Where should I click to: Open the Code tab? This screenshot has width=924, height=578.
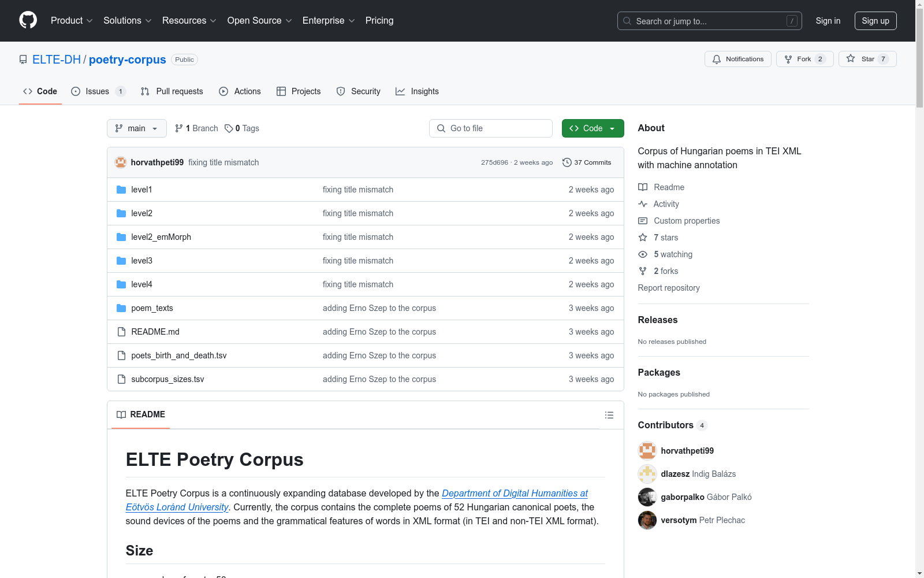(x=40, y=91)
